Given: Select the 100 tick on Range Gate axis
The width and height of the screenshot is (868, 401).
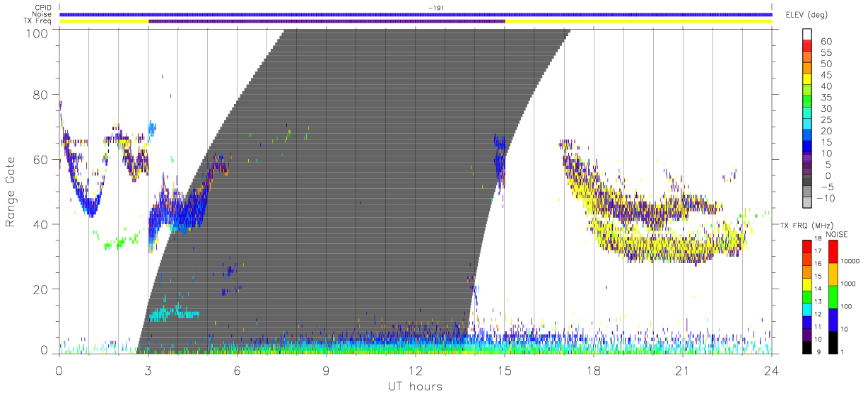Looking at the screenshot, I should coord(37,33).
